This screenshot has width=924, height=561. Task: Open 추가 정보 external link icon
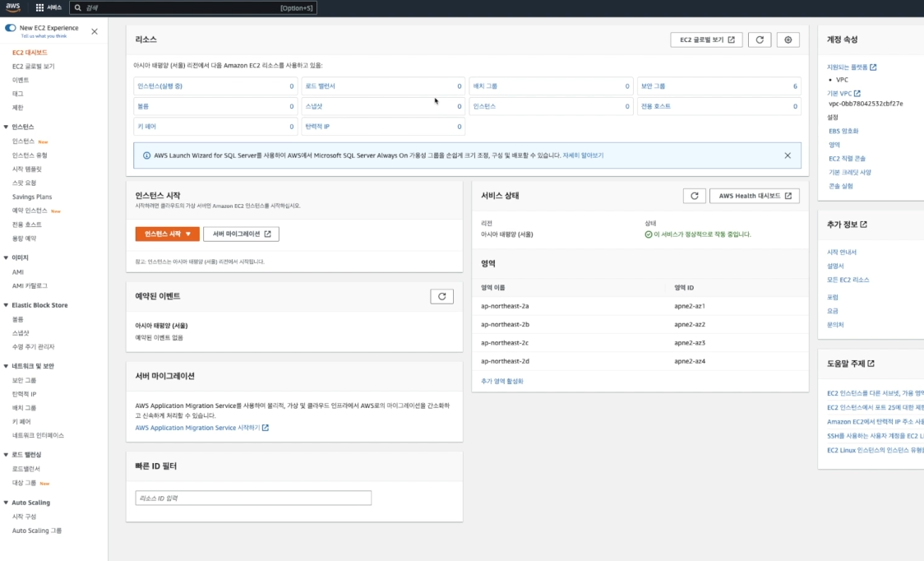[863, 225]
